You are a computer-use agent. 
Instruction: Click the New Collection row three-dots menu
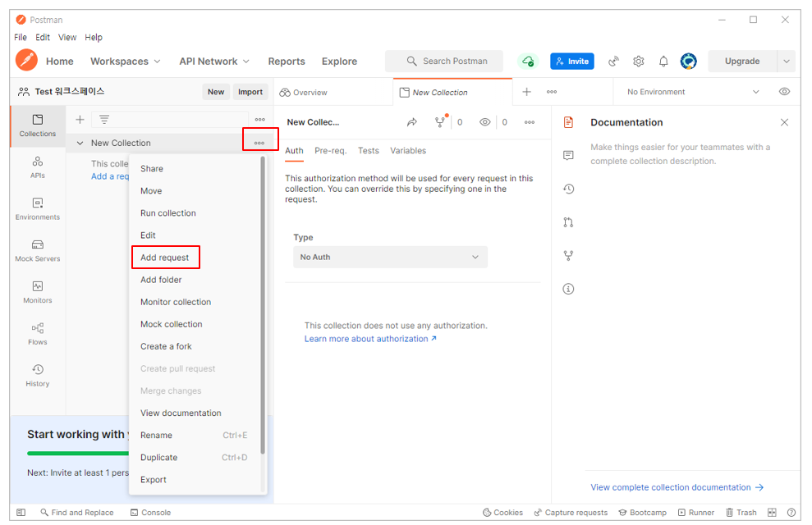click(x=259, y=143)
